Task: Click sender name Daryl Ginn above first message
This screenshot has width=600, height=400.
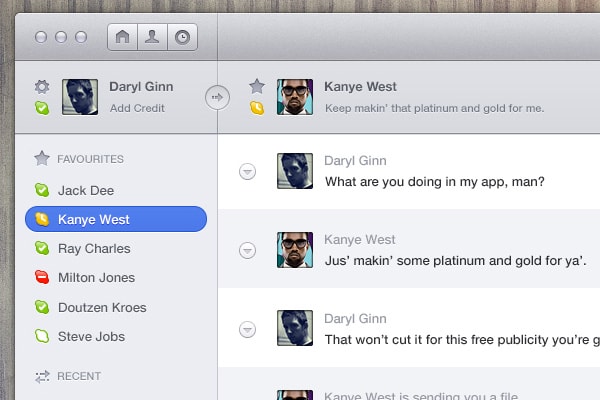Action: pos(355,161)
